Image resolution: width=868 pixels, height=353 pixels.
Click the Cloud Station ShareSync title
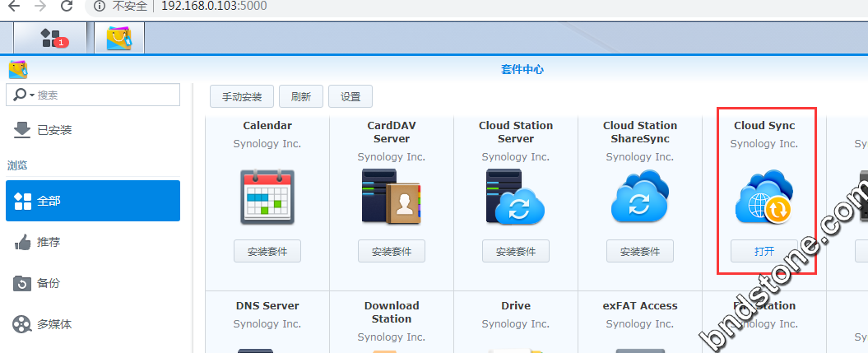pyautogui.click(x=640, y=132)
